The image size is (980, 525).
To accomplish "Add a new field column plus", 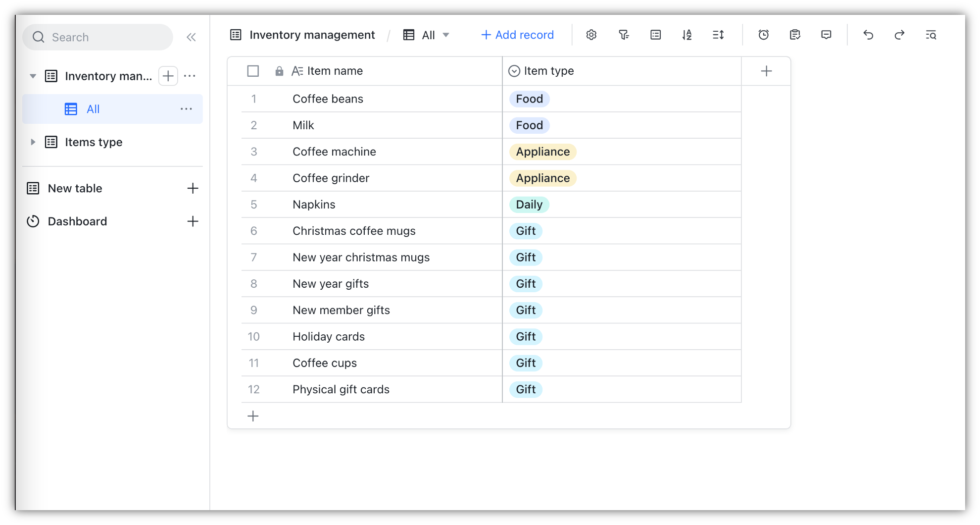I will (766, 71).
